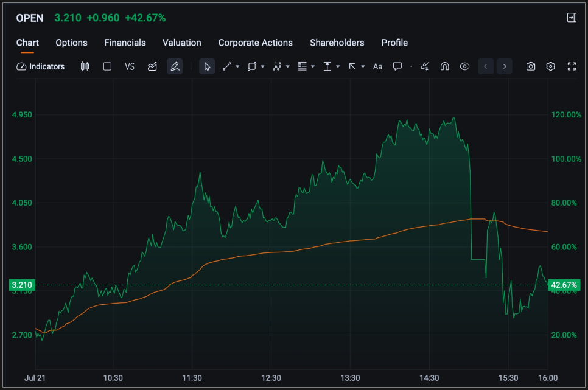Viewport: 588px width, 390px height.
Task: Click the 11:30 time axis label
Action: (192, 378)
